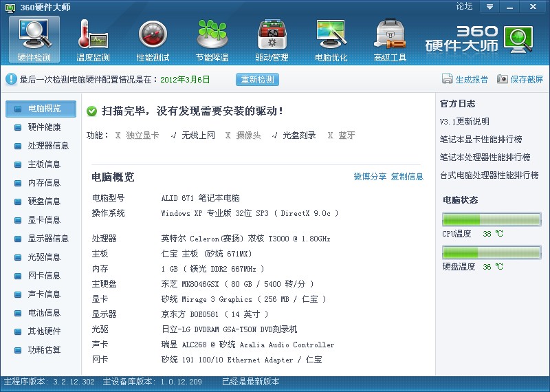
Task: Click graphics value 矽统 Mirage 3 Graphics
Action: click(x=244, y=299)
